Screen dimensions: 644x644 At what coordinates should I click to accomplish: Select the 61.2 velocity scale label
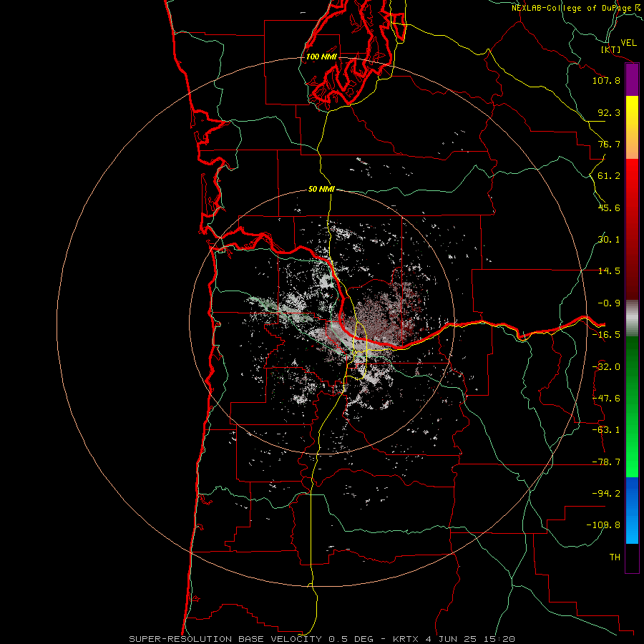[x=609, y=176]
